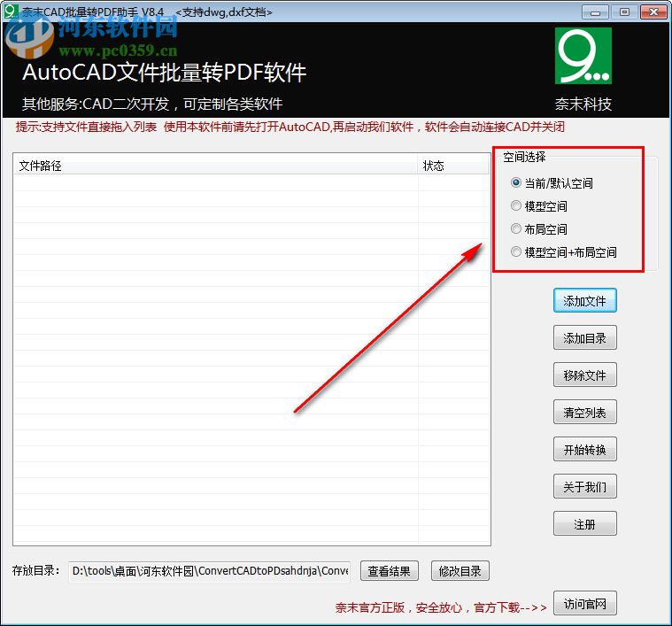Open the 关于我们 dialog
Viewport: 672px width, 626px height.
coord(585,486)
